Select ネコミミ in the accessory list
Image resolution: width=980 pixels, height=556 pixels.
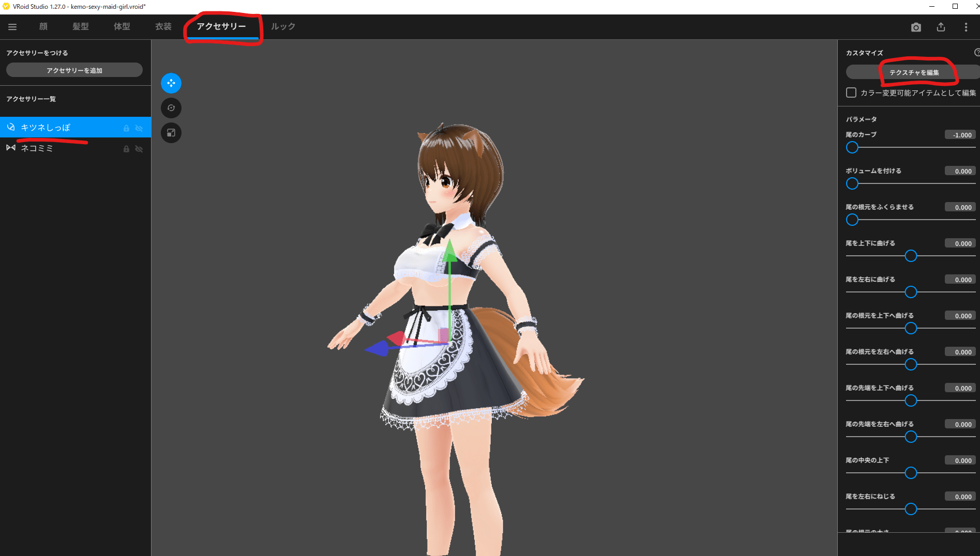37,148
